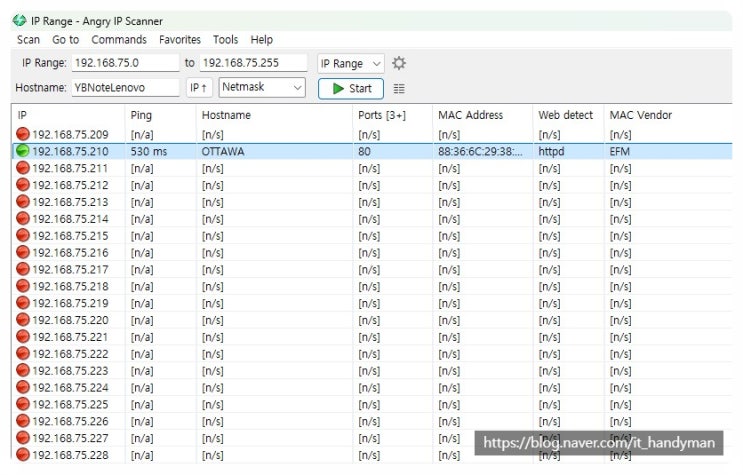Select the 530 ms ping value

tap(149, 152)
